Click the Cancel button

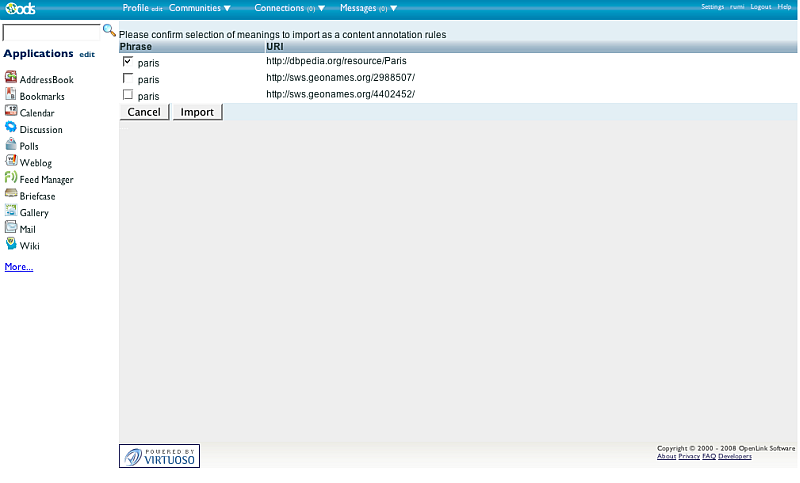pyautogui.click(x=144, y=112)
